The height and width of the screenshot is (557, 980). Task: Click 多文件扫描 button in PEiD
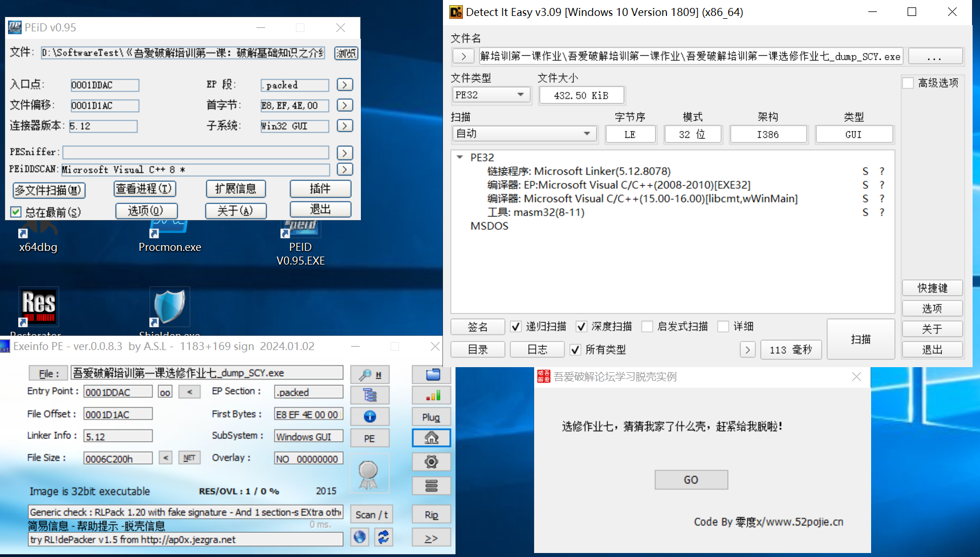49,190
